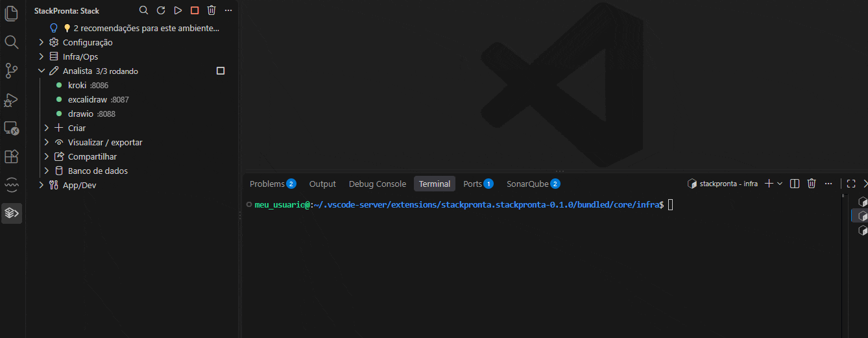This screenshot has width=868, height=338.
Task: Expand the App/Dev section
Action: click(42, 185)
